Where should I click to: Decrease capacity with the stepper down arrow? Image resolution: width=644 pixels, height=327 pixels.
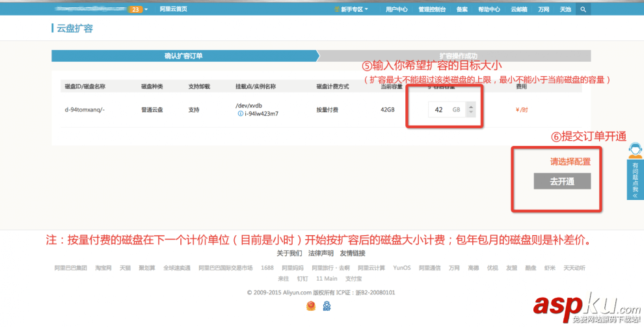[x=471, y=113]
